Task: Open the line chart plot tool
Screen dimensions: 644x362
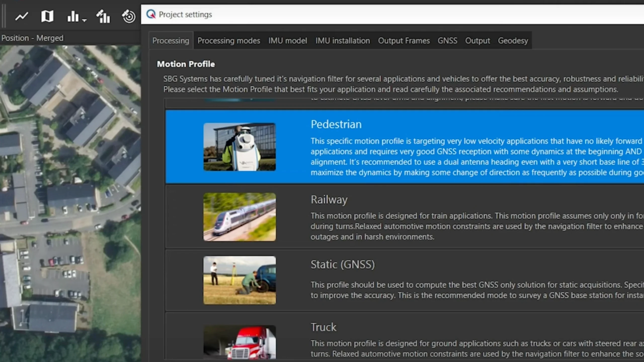Action: point(22,17)
